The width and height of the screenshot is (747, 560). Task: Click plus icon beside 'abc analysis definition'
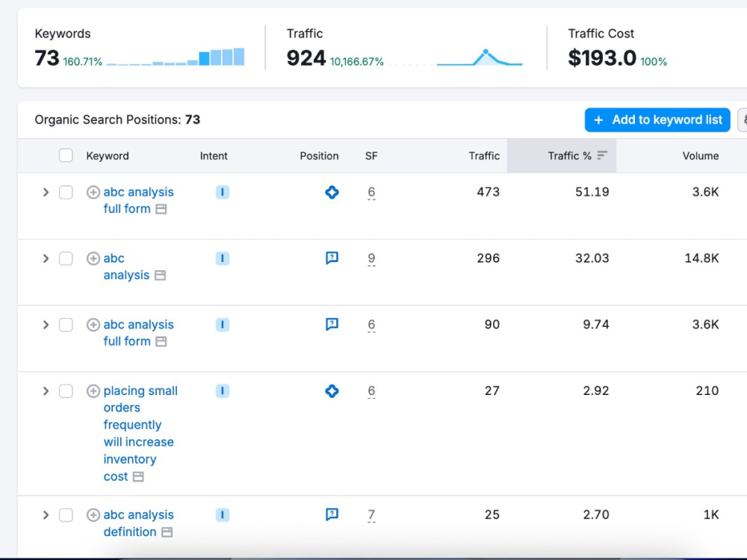93,514
